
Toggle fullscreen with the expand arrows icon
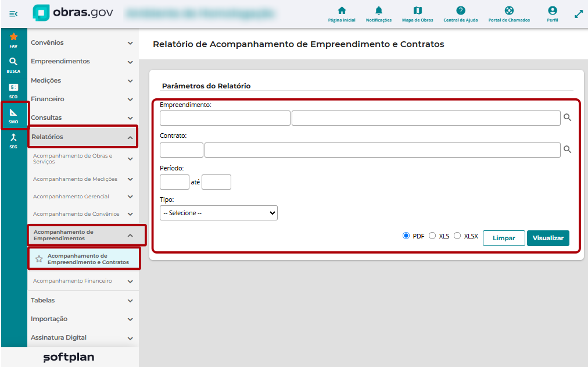[x=579, y=15]
